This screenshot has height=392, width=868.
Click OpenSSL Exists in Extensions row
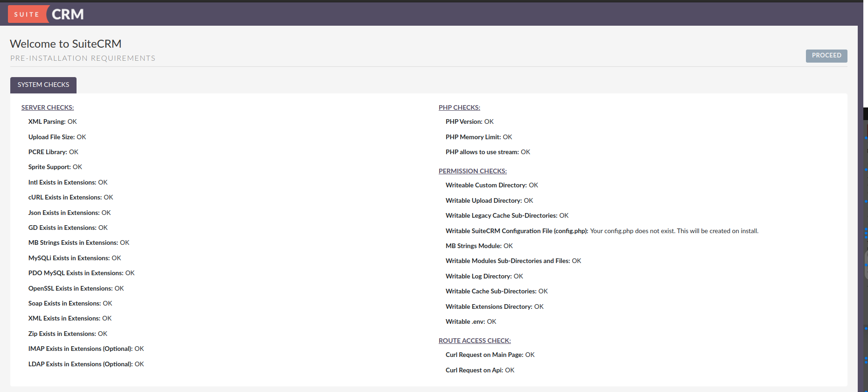click(76, 288)
